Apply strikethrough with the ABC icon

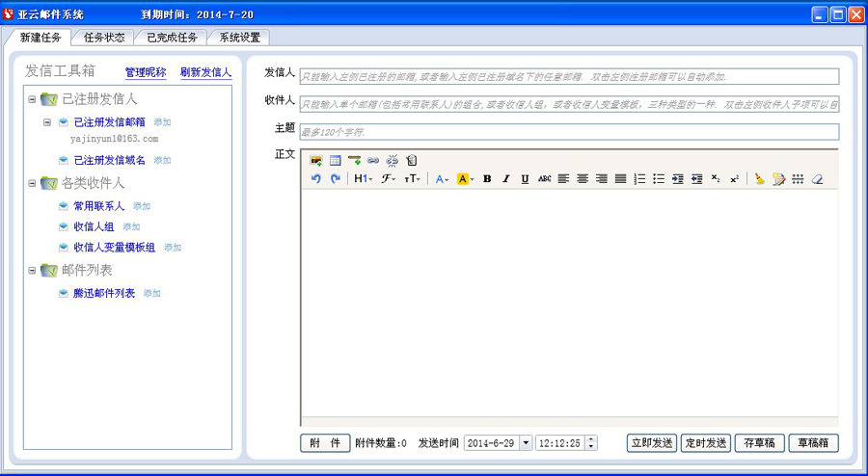coord(544,179)
